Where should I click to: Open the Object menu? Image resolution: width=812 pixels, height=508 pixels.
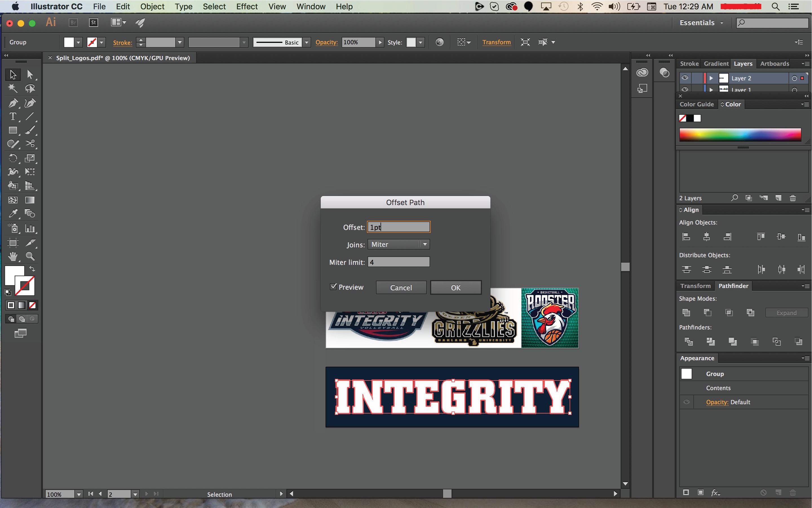(152, 6)
